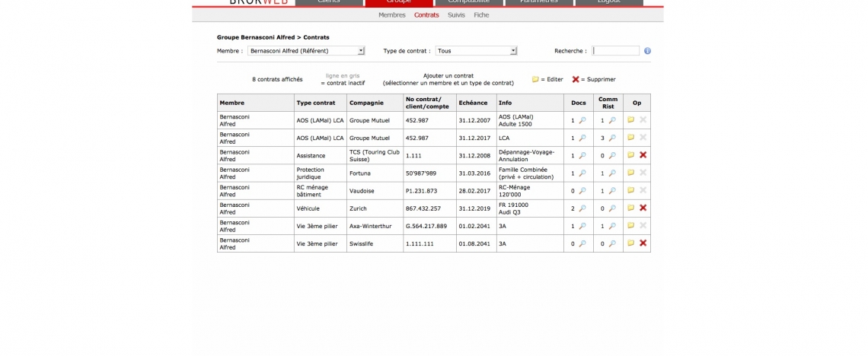Open the Membre dropdown
Screen dimensions: 868x356
point(306,51)
